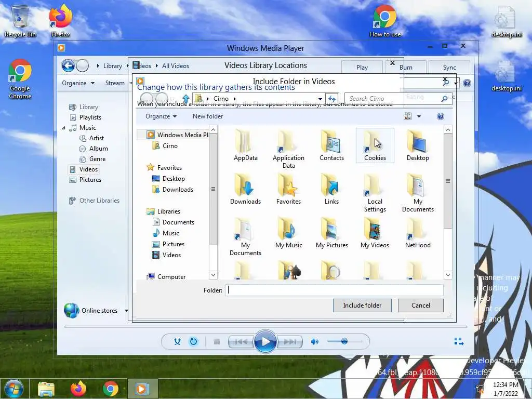Select Videos in Media Player library tree
This screenshot has width=532, height=399.
coord(84,169)
